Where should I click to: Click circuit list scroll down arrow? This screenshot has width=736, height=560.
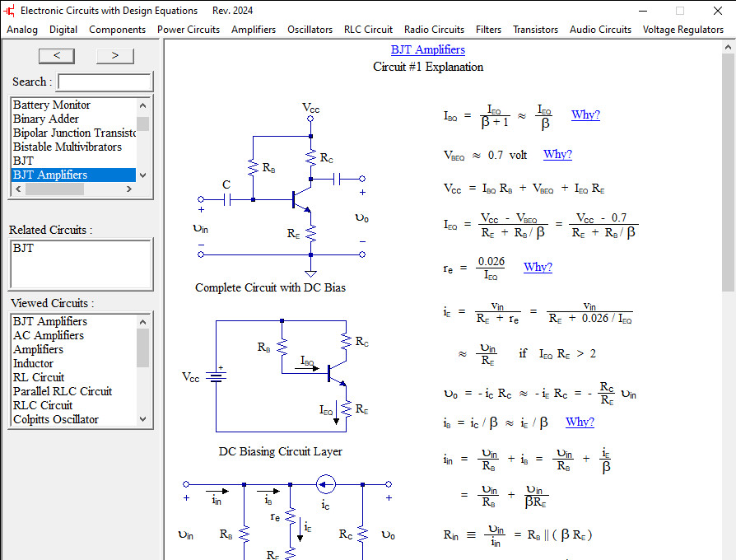[143, 175]
